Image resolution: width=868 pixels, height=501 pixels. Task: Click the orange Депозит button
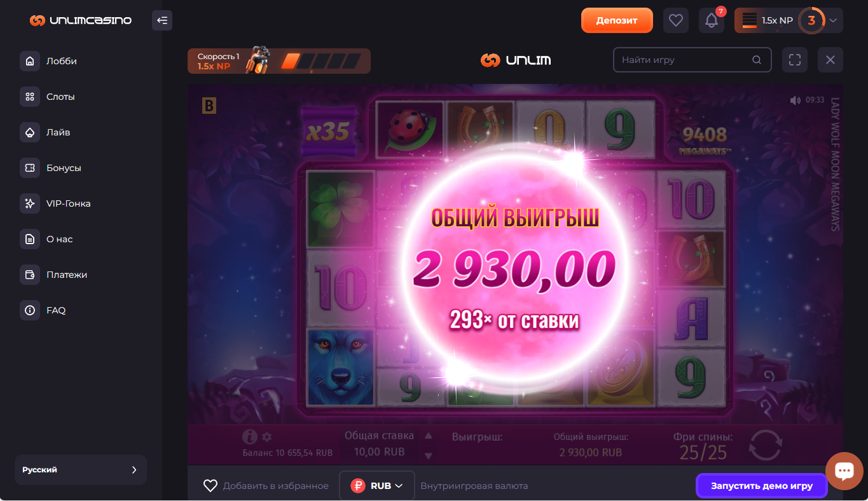pyautogui.click(x=617, y=20)
